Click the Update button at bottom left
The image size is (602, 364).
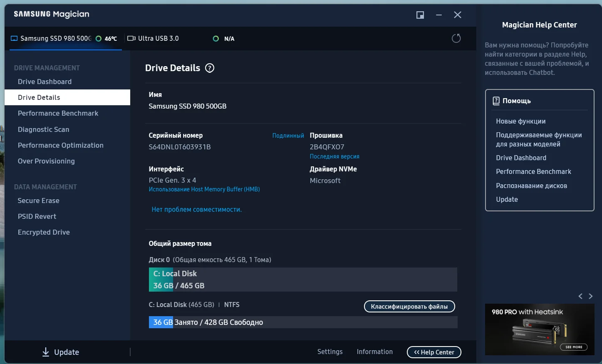61,352
